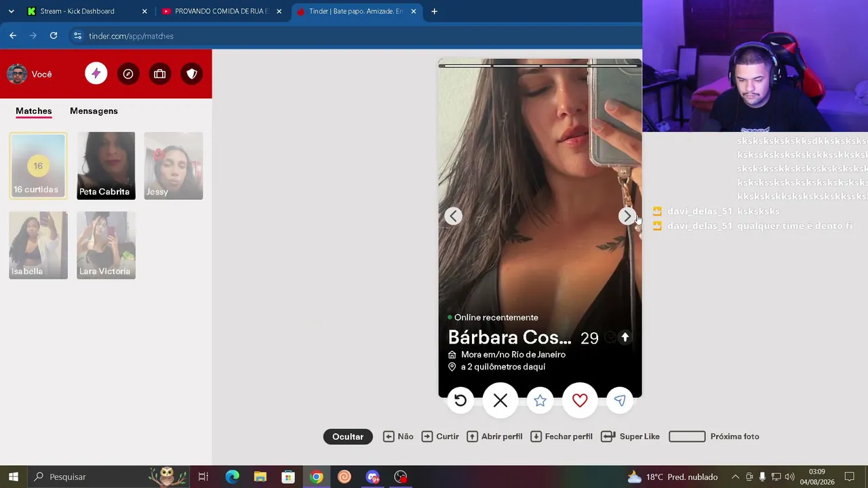This screenshot has width=868, height=488.
Task: Switch to the Stream - Kick Dashboard tab
Action: (87, 12)
